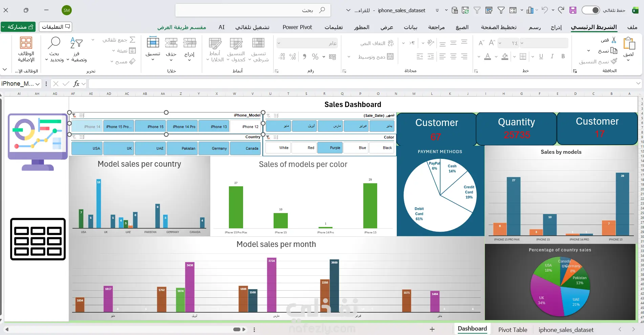
Task: Open the font size dropdown
Action: [x=500, y=43]
